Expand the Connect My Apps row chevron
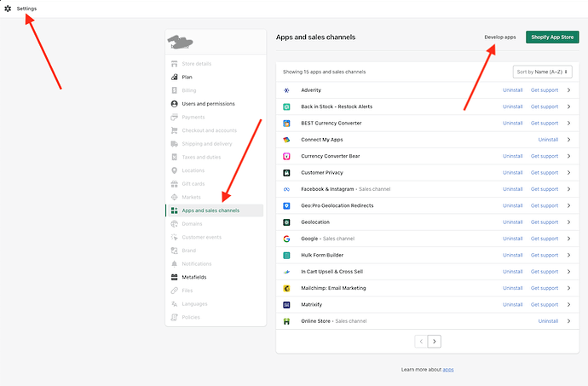This screenshot has width=588, height=386. pyautogui.click(x=569, y=140)
